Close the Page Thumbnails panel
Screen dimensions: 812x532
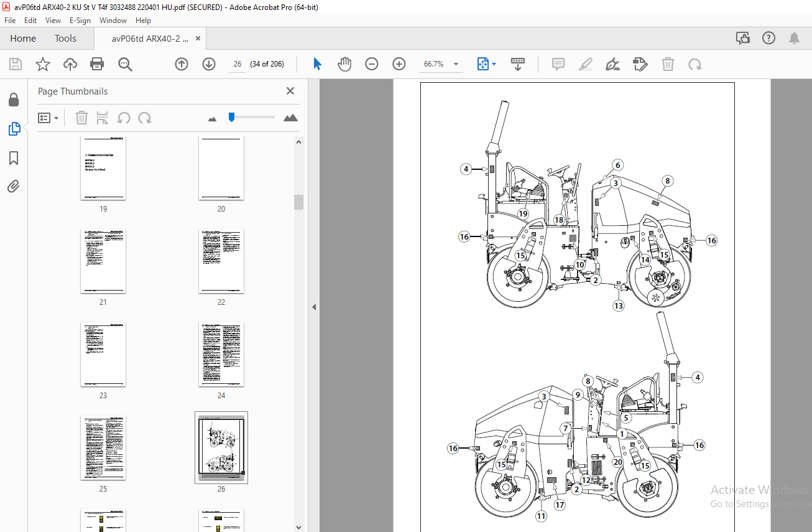(290, 91)
